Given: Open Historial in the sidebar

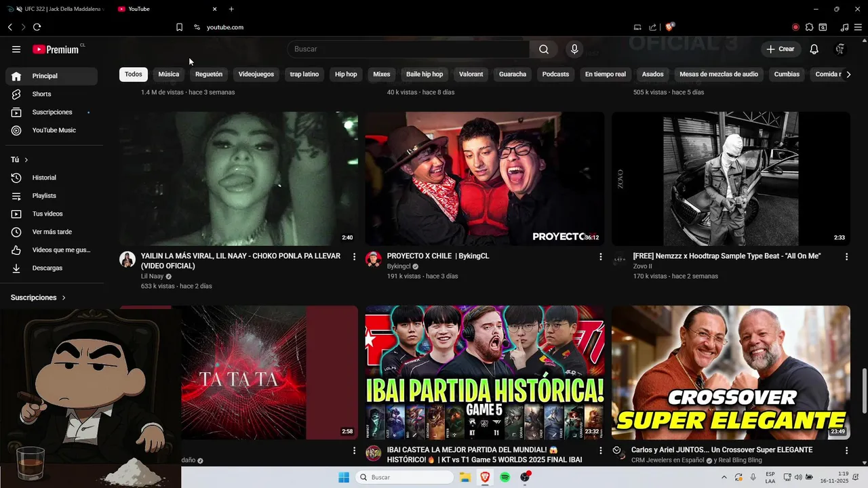Looking at the screenshot, I should [x=52, y=178].
